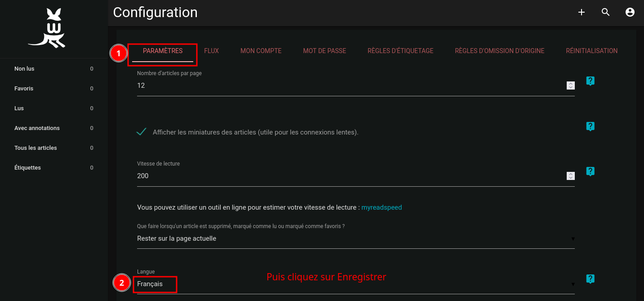Go to Non lus in sidebar

[x=24, y=69]
